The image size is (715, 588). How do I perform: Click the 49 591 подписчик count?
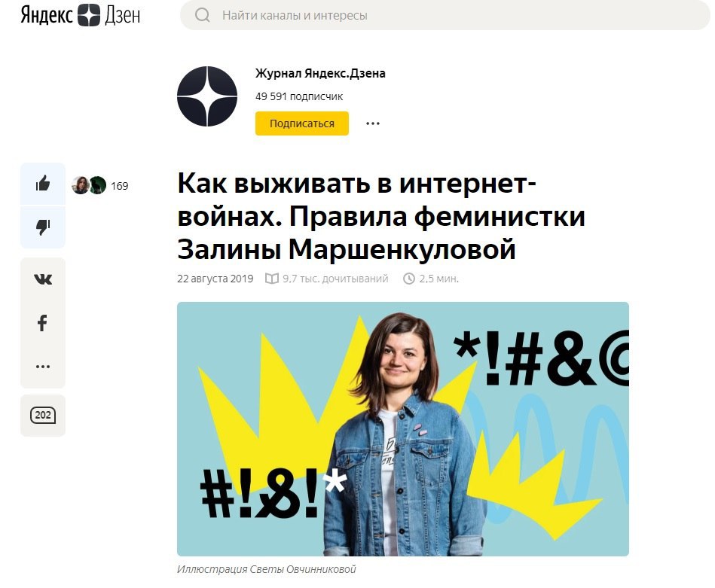tap(299, 96)
